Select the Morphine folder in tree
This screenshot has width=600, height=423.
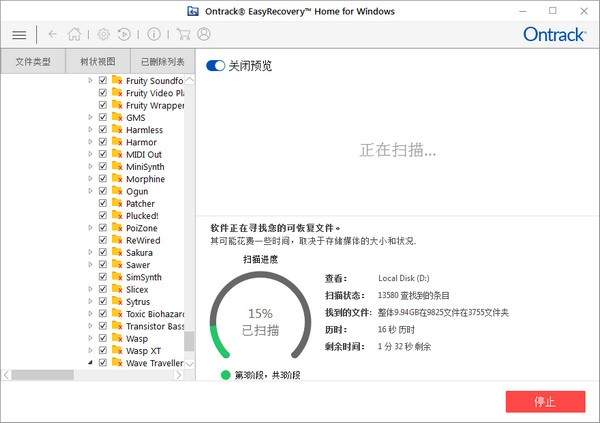145,179
